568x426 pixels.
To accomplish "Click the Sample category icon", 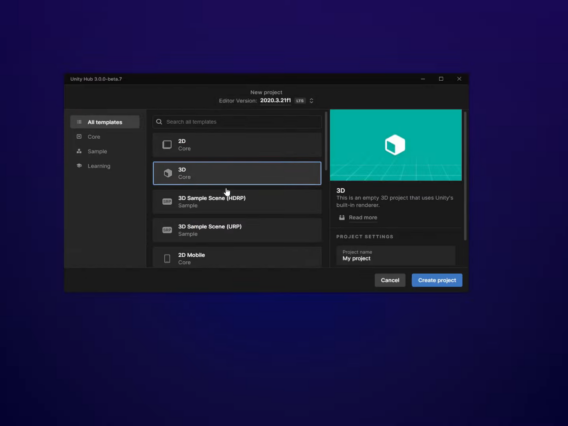I will point(79,151).
